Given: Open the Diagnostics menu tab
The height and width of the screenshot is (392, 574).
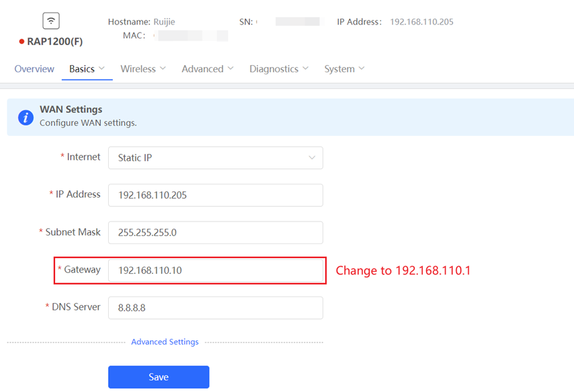Looking at the screenshot, I should (x=279, y=69).
